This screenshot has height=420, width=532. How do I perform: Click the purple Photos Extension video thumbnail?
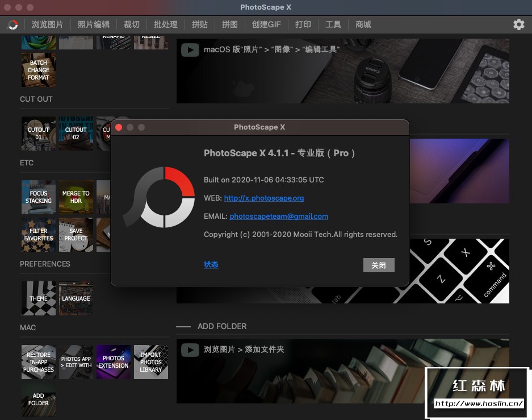(459, 171)
